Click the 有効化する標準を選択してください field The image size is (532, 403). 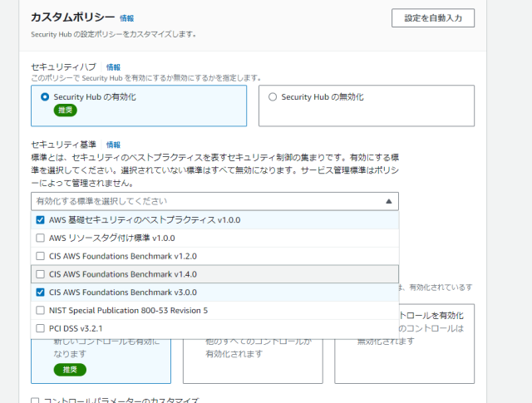tap(214, 201)
